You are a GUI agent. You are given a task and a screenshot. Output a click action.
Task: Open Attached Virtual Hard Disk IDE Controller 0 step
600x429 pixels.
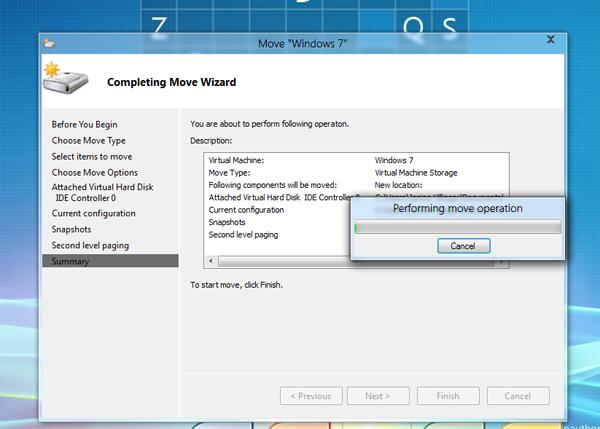pos(103,192)
